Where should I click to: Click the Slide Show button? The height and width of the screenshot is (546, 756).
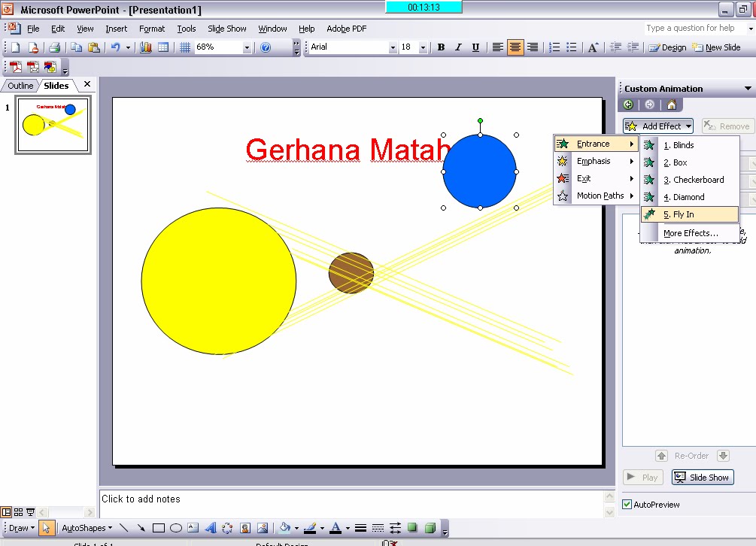tap(702, 477)
